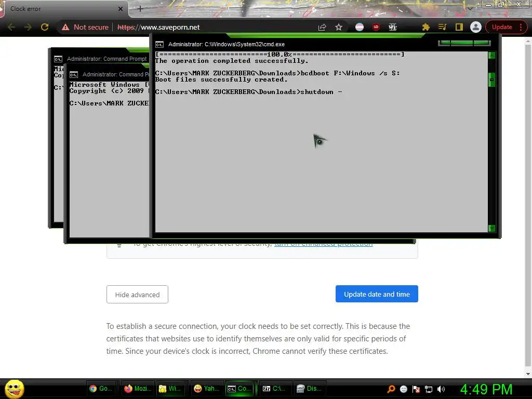Select the Clock error tab

pos(64,9)
